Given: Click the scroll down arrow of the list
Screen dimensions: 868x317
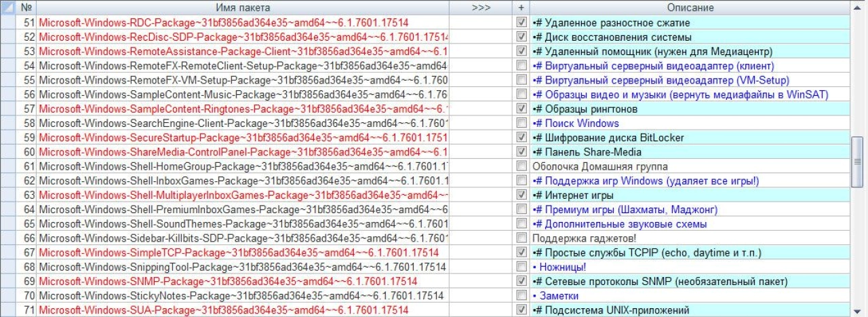Looking at the screenshot, I should 856,310.
